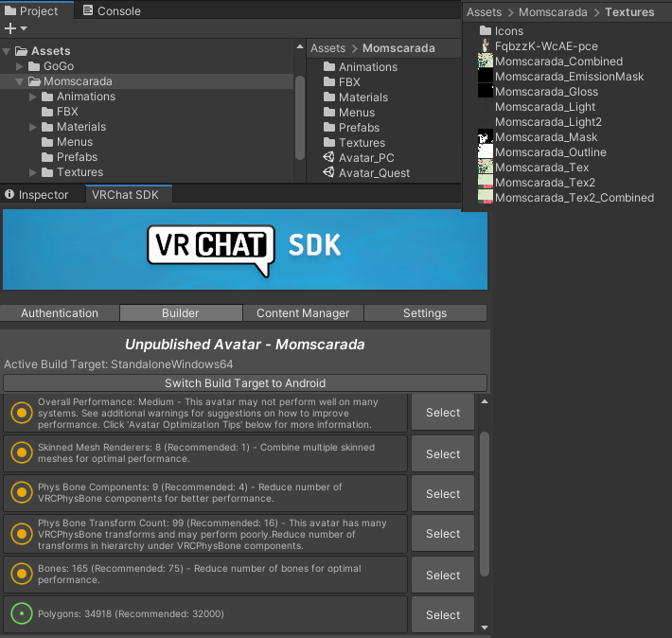Screen dimensions: 672x638
Task: Select the Momscarada_EmissionMask texture icon
Action: click(x=486, y=76)
